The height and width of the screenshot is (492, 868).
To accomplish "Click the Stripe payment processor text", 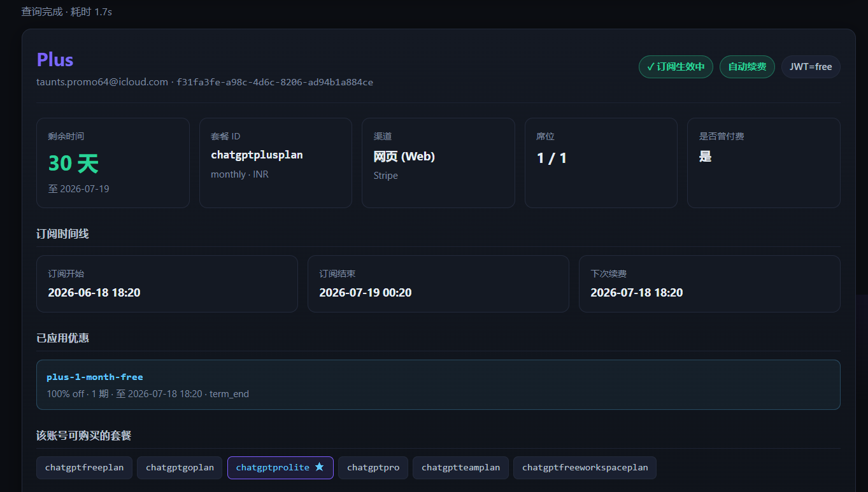I will (x=386, y=176).
